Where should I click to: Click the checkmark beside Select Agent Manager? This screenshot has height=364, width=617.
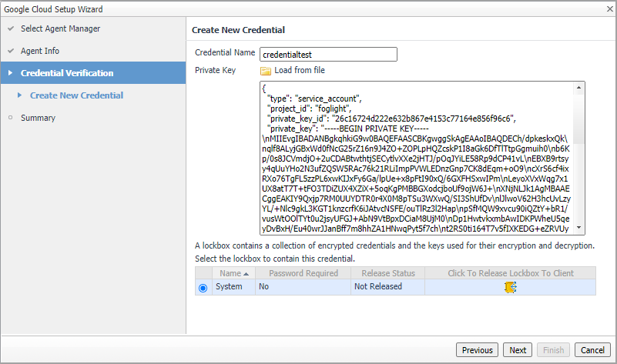[10, 29]
